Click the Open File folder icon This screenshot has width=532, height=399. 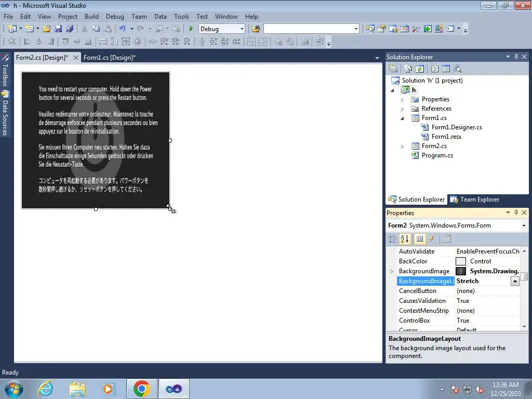point(47,29)
